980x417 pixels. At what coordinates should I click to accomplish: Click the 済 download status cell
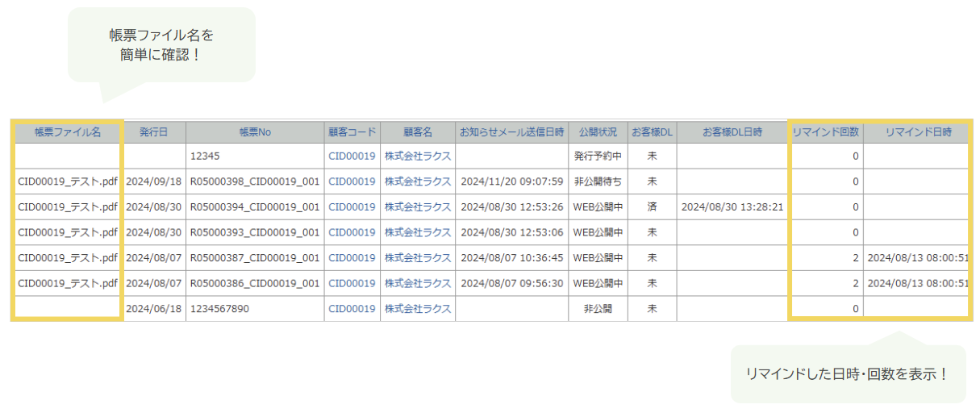tap(652, 207)
